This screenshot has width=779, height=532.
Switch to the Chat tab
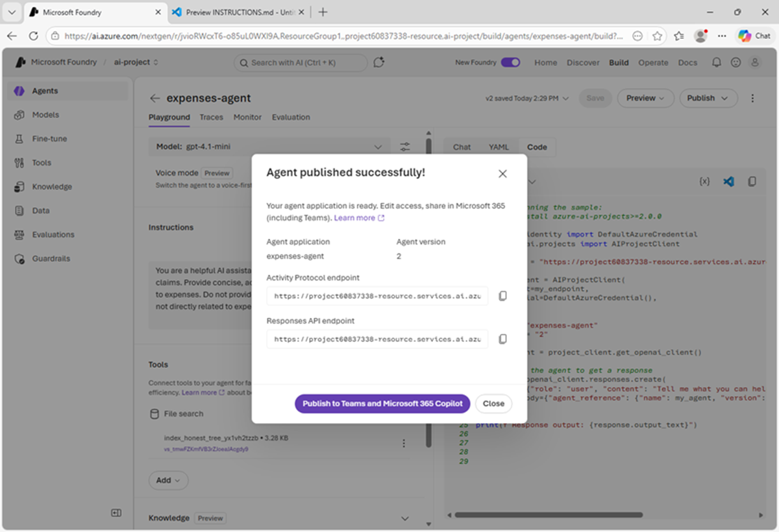point(462,147)
